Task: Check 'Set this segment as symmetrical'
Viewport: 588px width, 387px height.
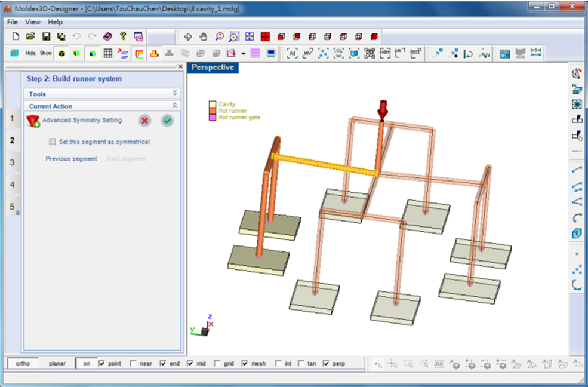Action: coord(53,142)
